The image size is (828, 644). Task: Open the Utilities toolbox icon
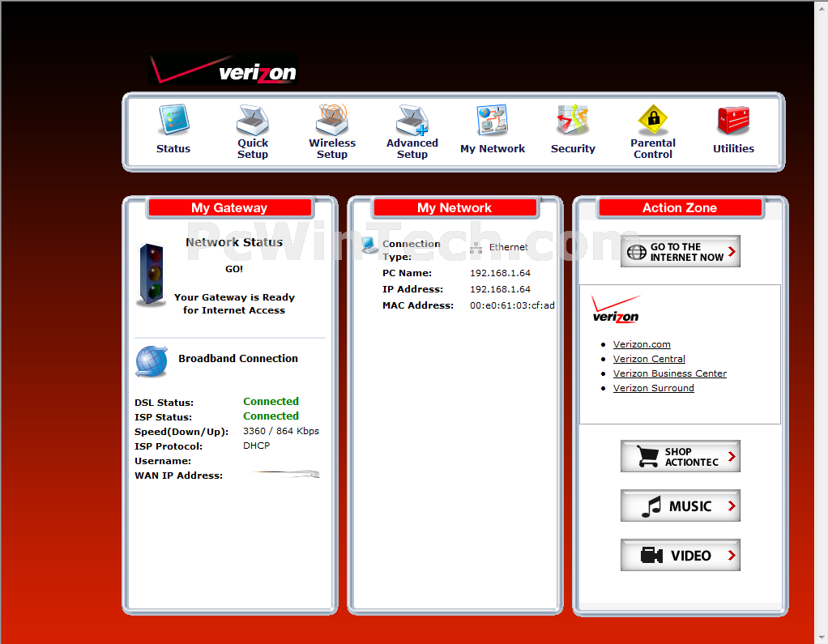(x=733, y=121)
